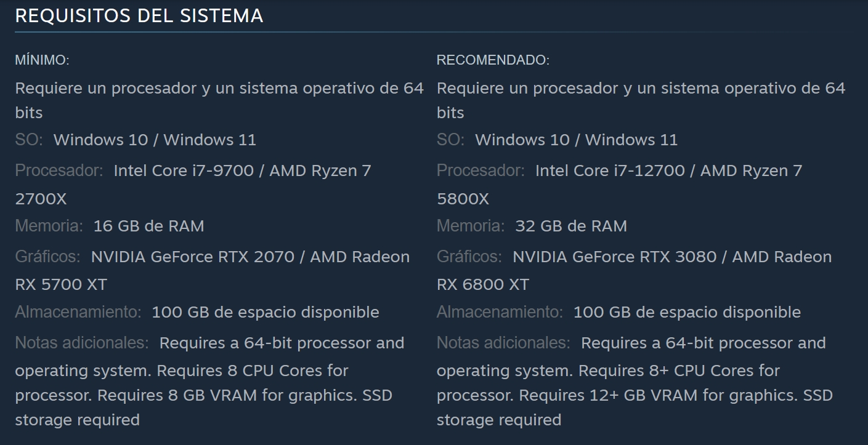Click the Intel Core i7-9700 processor text
This screenshot has width=868, height=445.
click(x=184, y=170)
